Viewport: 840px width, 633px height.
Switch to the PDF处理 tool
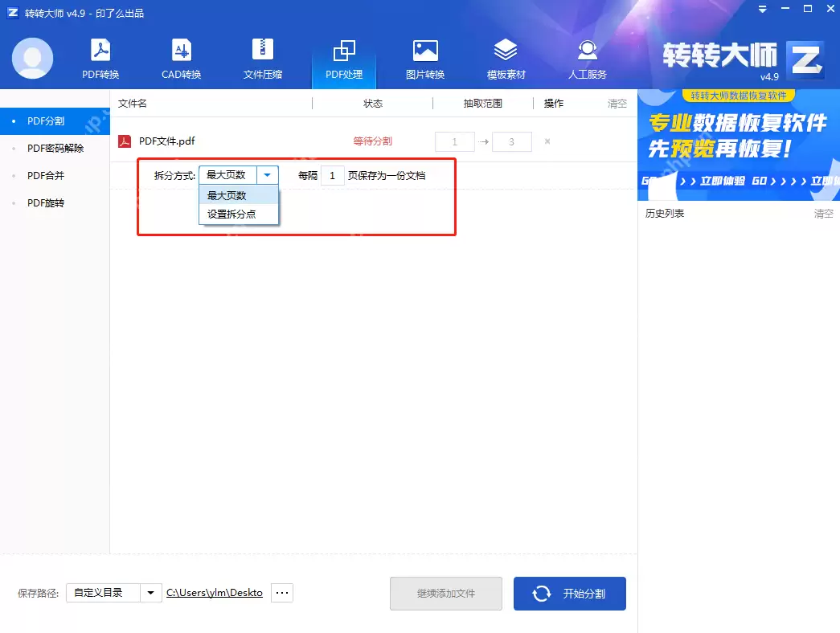[344, 58]
